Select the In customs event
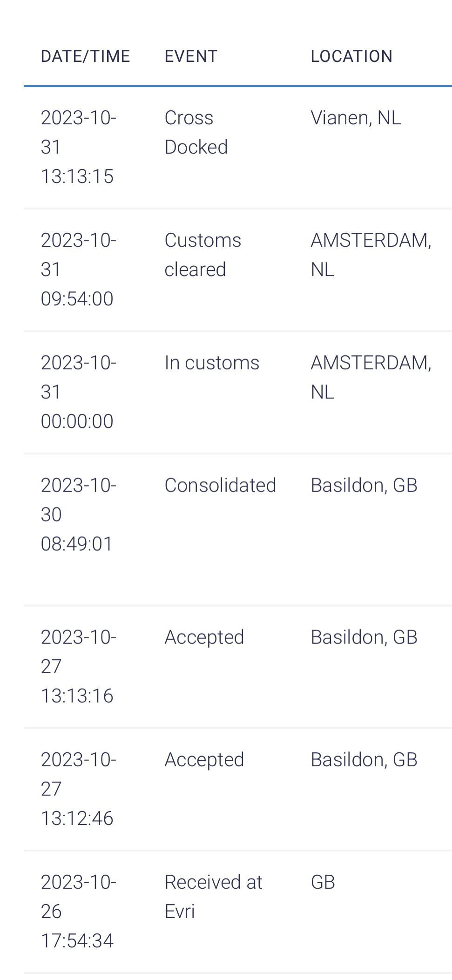The image size is (452, 980). [x=212, y=363]
